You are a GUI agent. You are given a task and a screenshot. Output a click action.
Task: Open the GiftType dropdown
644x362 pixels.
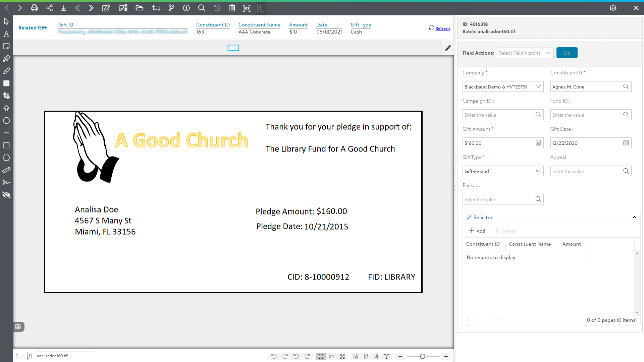coord(503,171)
